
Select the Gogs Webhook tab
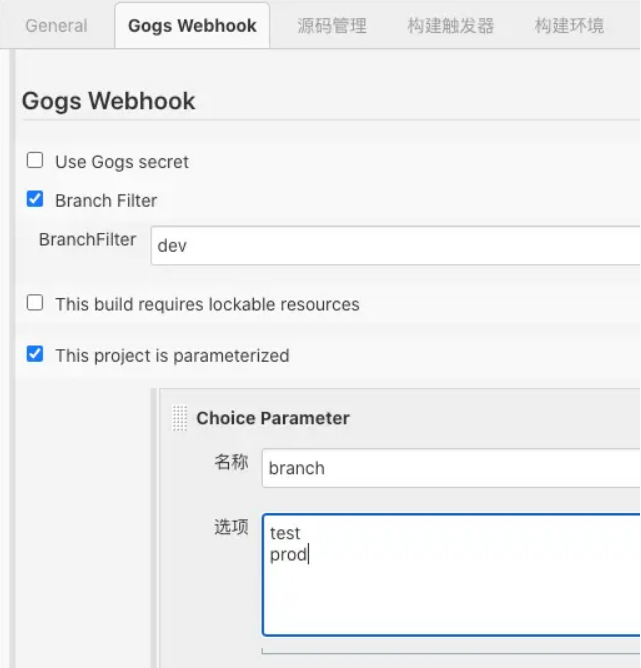[x=192, y=26]
